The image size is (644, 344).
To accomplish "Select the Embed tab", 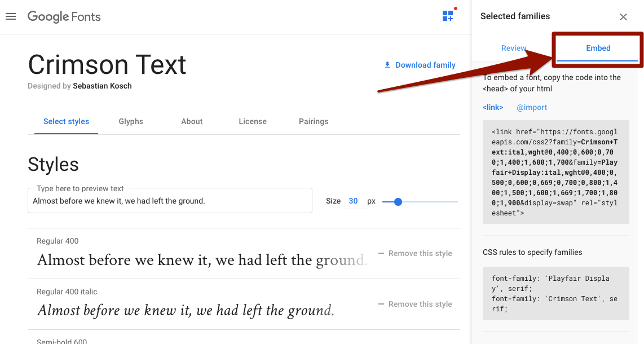I will [x=598, y=48].
